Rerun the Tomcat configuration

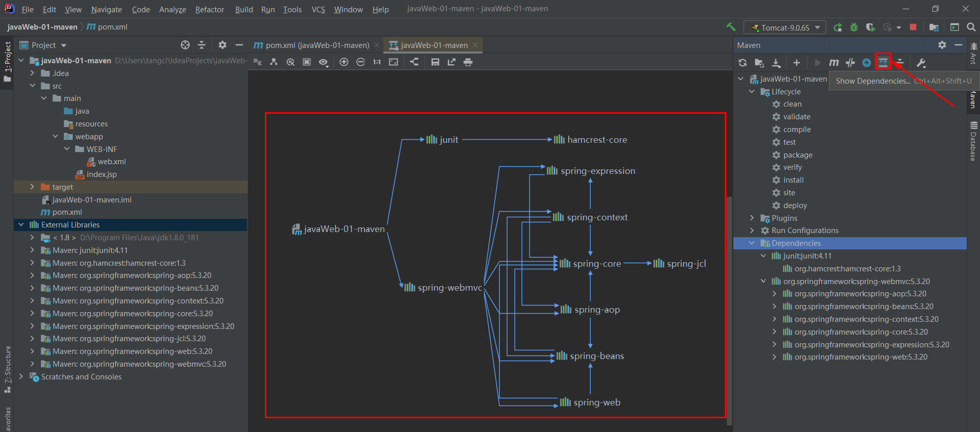tap(838, 28)
